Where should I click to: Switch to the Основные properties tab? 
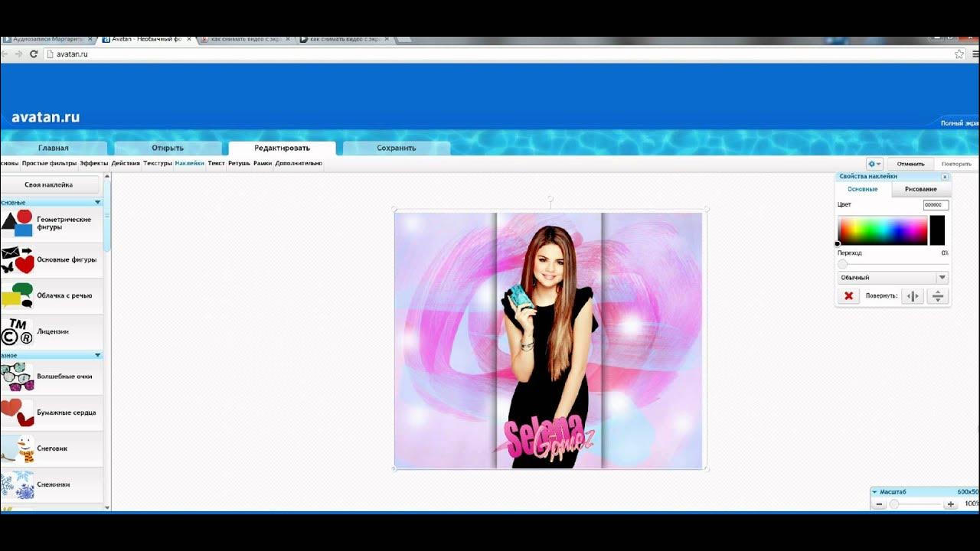coord(863,189)
